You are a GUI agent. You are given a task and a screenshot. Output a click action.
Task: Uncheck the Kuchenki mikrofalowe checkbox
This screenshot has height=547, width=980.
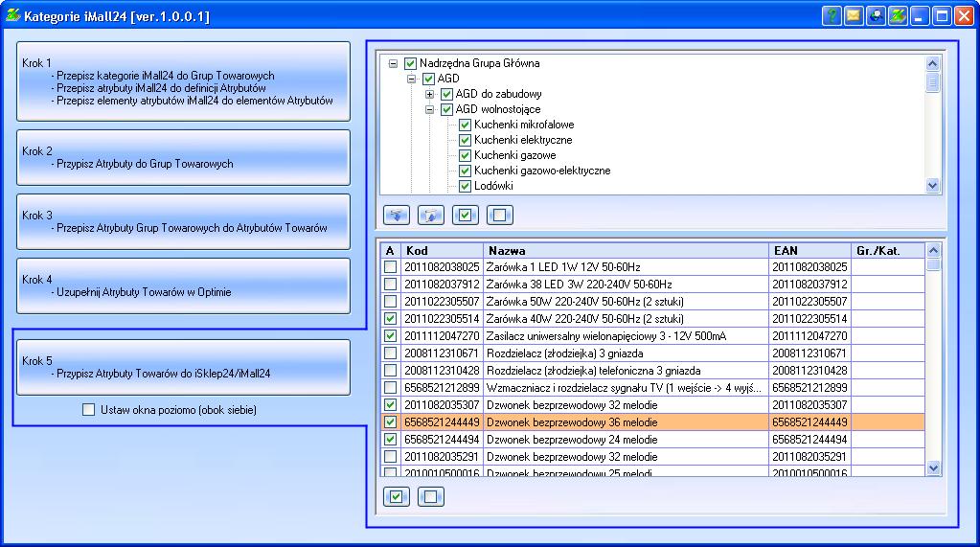click(466, 125)
